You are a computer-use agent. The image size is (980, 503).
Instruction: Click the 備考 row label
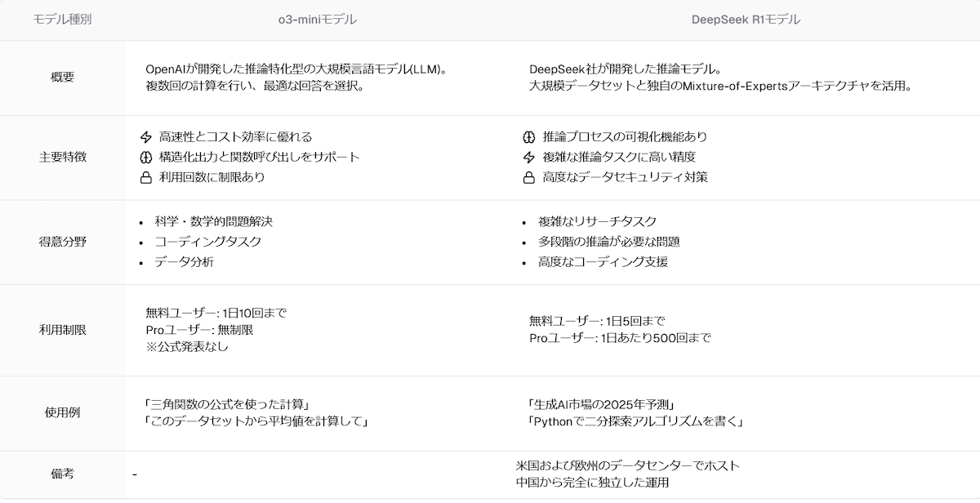point(62,474)
